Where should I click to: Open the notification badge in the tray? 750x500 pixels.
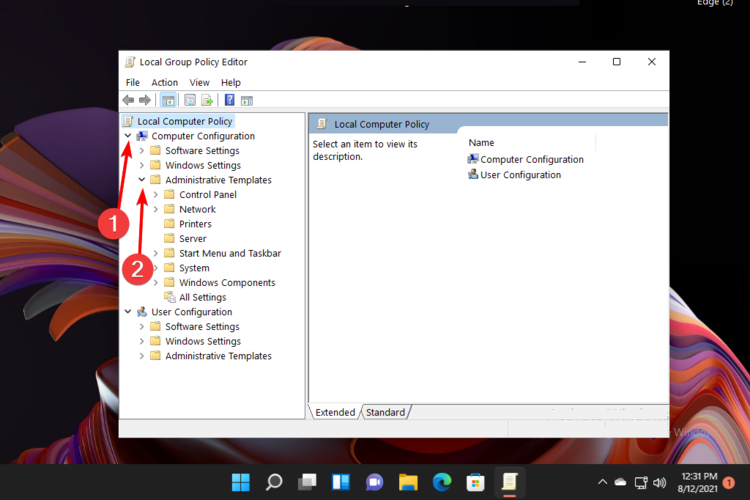[729, 482]
